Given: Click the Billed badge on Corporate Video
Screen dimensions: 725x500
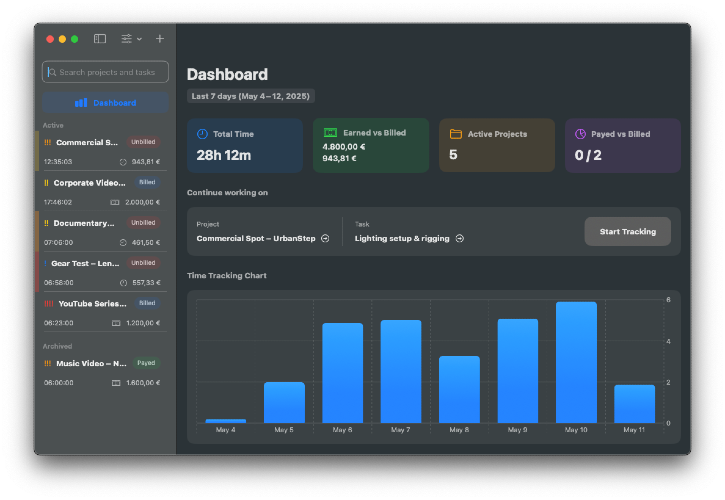Looking at the screenshot, I should pos(147,182).
